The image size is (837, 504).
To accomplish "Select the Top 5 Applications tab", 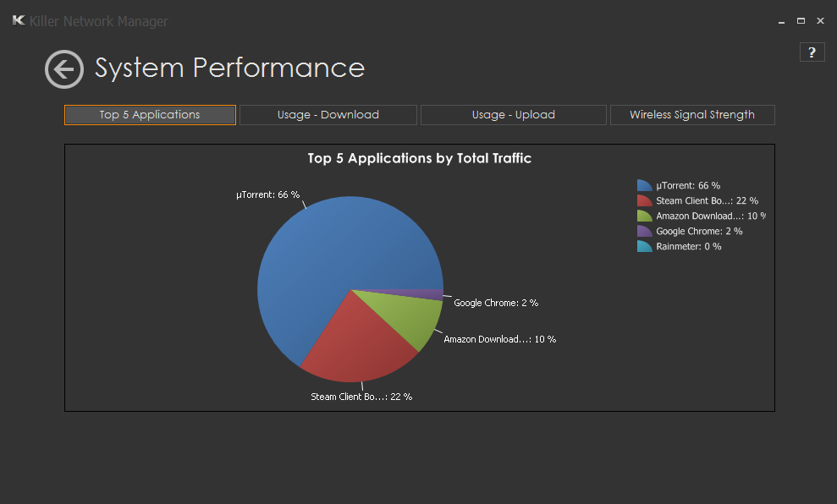I will tap(150, 115).
